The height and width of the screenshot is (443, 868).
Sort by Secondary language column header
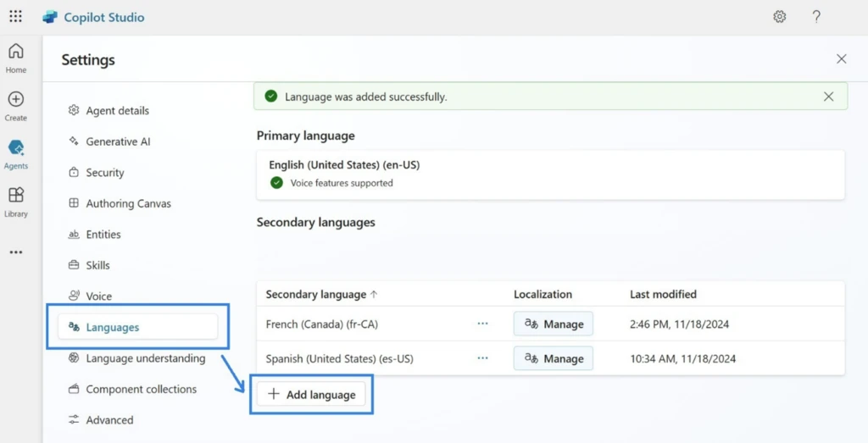321,295
